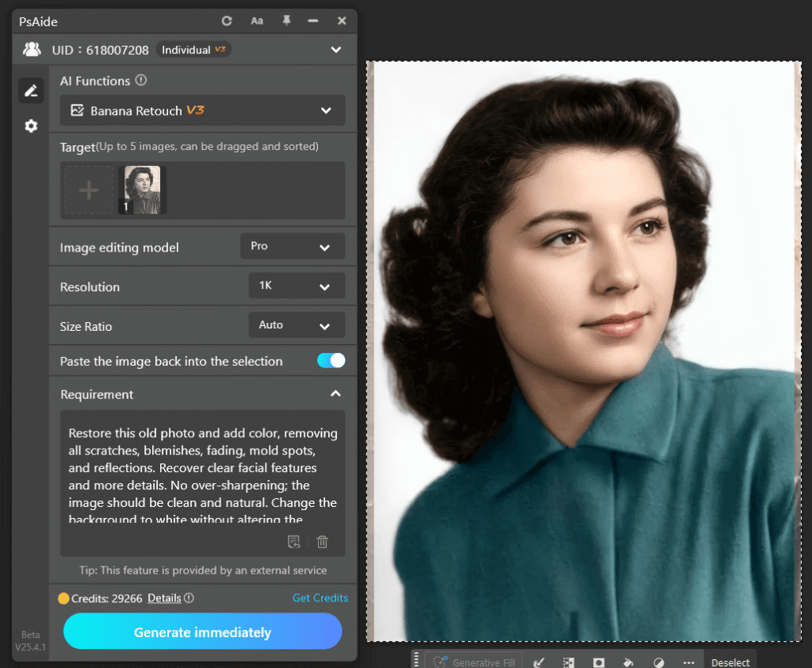Collapse the Requirement section

(335, 393)
